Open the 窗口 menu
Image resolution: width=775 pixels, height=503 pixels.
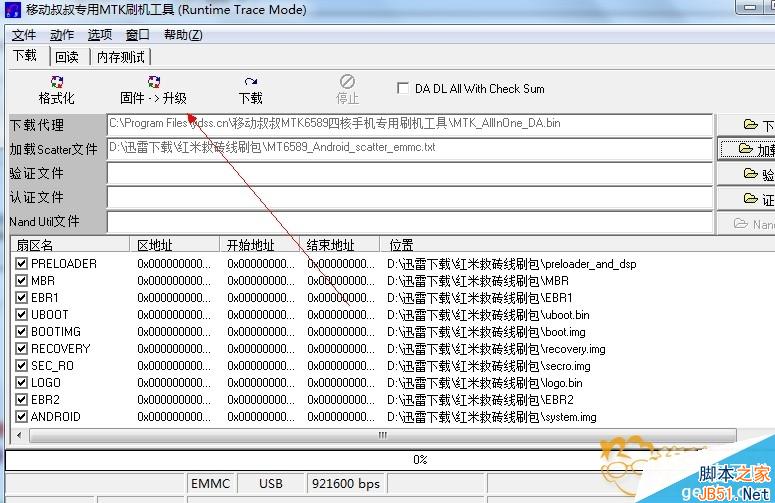(x=137, y=35)
